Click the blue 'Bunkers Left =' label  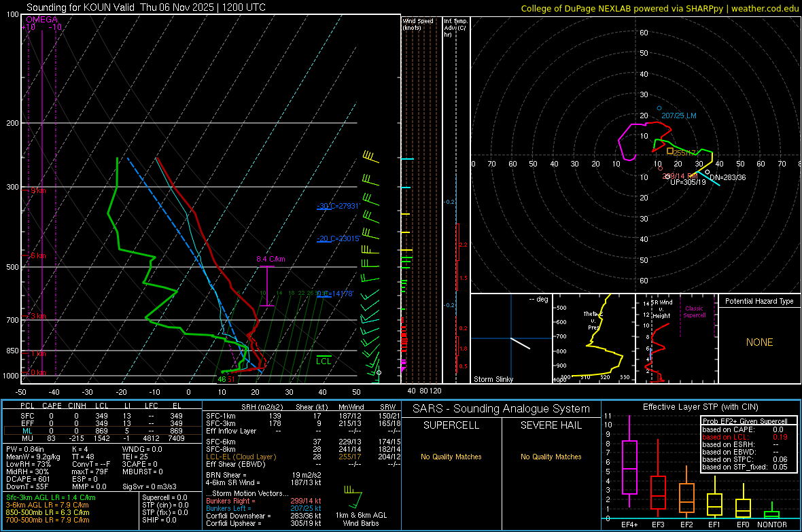228,508
